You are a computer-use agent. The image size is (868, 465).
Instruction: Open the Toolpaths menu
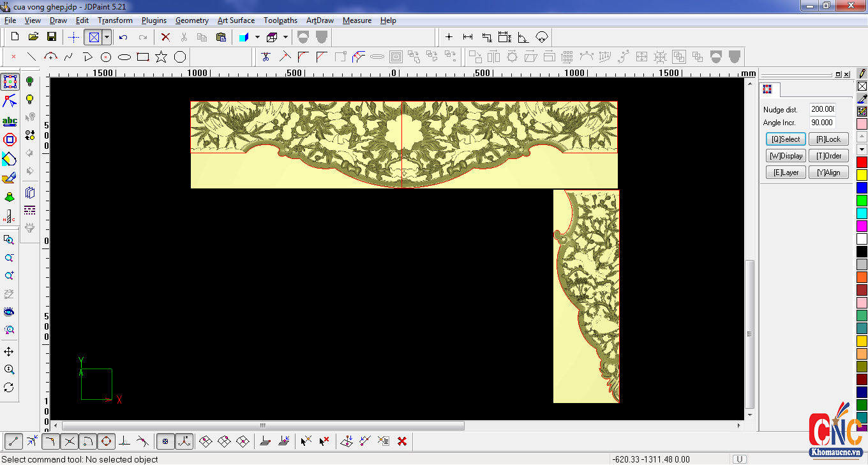pyautogui.click(x=280, y=20)
